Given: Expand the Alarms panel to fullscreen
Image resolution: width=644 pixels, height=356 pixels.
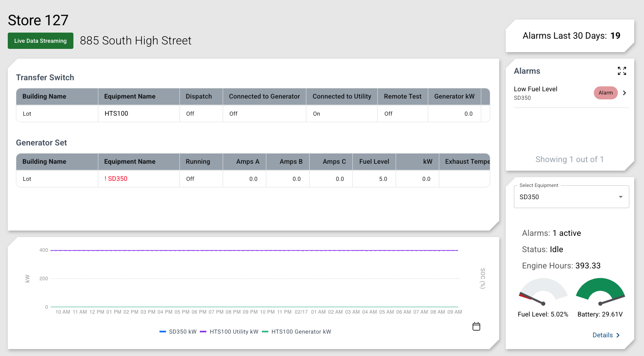Looking at the screenshot, I should pyautogui.click(x=622, y=71).
